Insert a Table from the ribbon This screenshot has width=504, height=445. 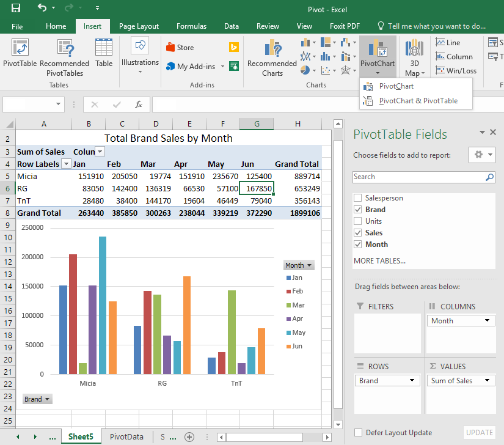point(104,53)
